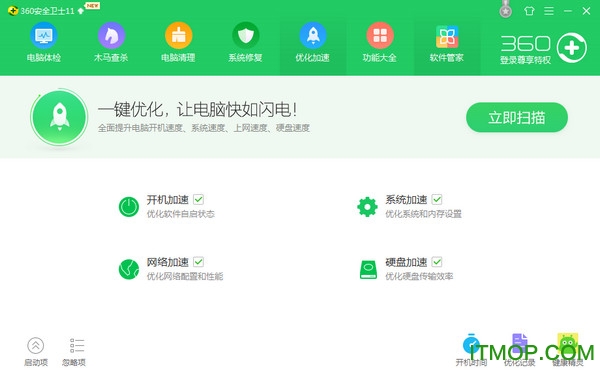Click the 优化软件自启状态 description
Screen dimensions: 600x378
point(181,214)
